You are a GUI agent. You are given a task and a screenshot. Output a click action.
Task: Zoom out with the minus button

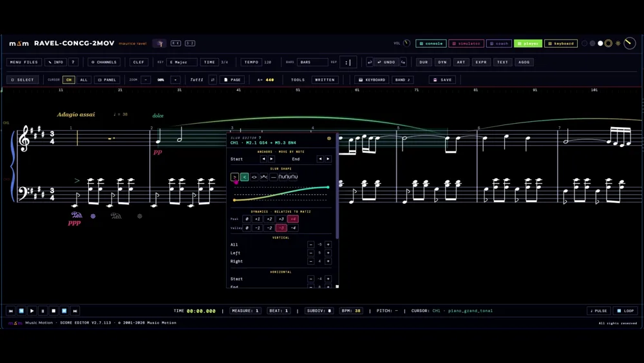point(146,80)
